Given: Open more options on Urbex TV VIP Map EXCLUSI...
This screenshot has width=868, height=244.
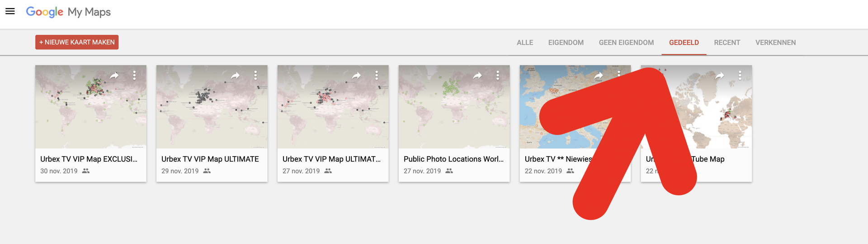Looking at the screenshot, I should coord(134,75).
